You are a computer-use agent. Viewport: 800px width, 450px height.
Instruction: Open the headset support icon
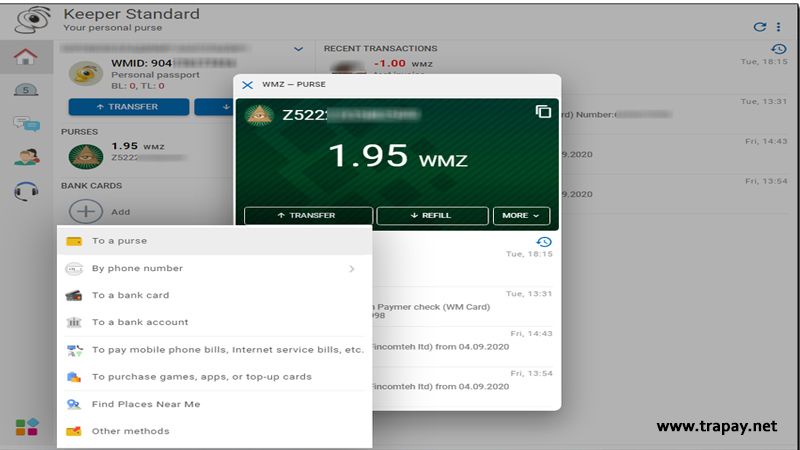coord(26,191)
